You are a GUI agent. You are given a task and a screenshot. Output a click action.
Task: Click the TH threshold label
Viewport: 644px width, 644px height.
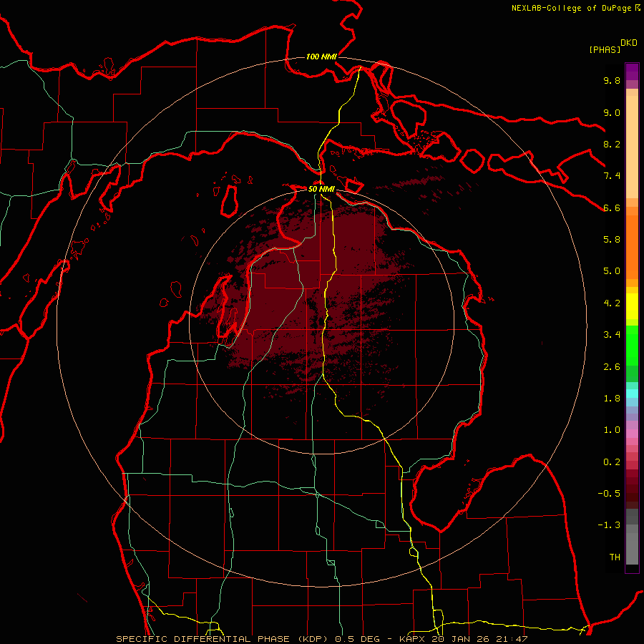[615, 557]
